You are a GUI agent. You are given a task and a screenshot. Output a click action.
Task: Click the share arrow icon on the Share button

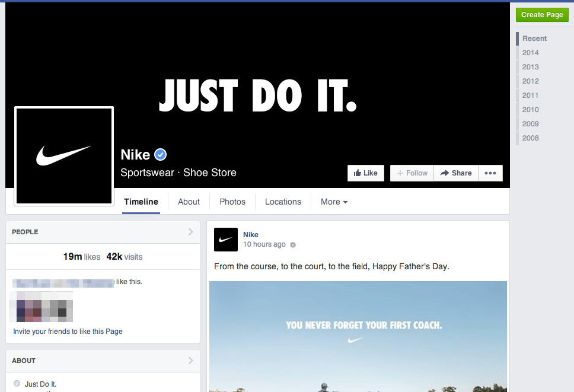[x=445, y=173]
